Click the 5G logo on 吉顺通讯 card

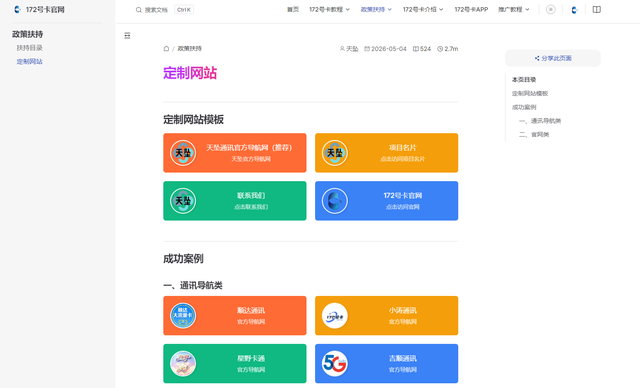[x=335, y=364]
